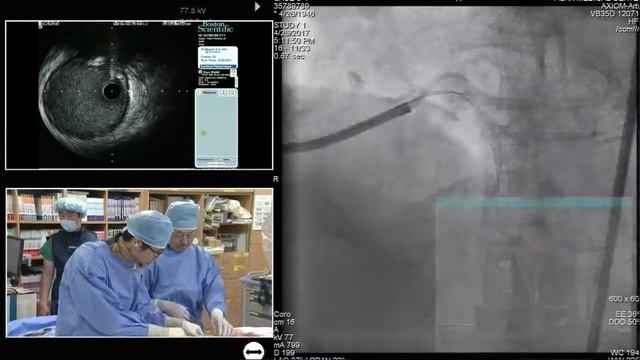Click the 'D 199' value
The width and height of the screenshot is (640, 360).
(x=284, y=353)
